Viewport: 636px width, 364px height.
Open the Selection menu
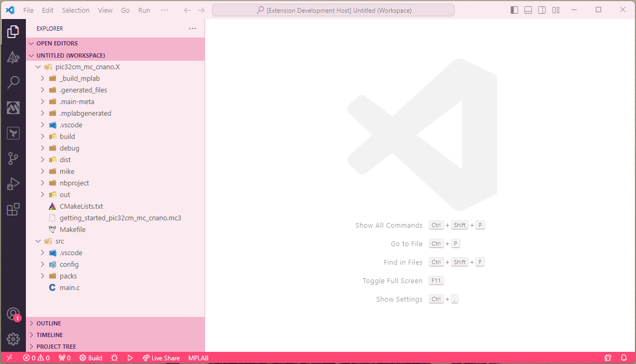76,10
